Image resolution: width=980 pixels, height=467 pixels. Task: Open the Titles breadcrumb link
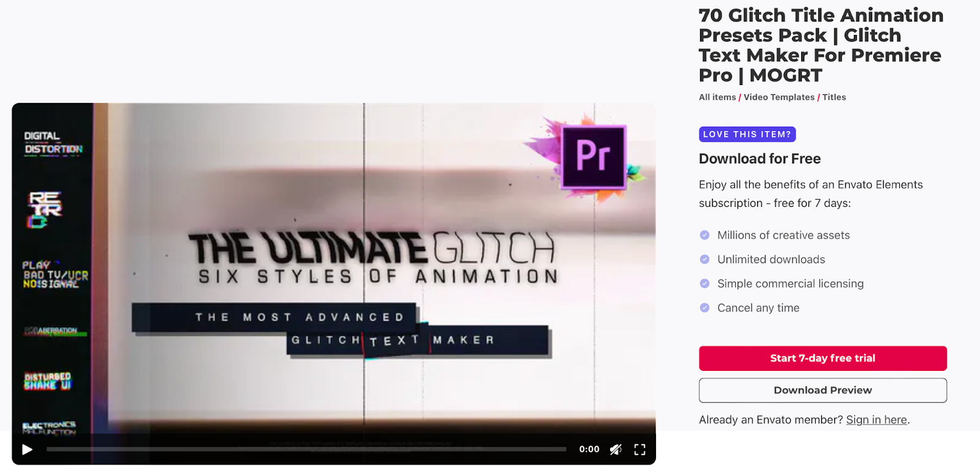(834, 97)
